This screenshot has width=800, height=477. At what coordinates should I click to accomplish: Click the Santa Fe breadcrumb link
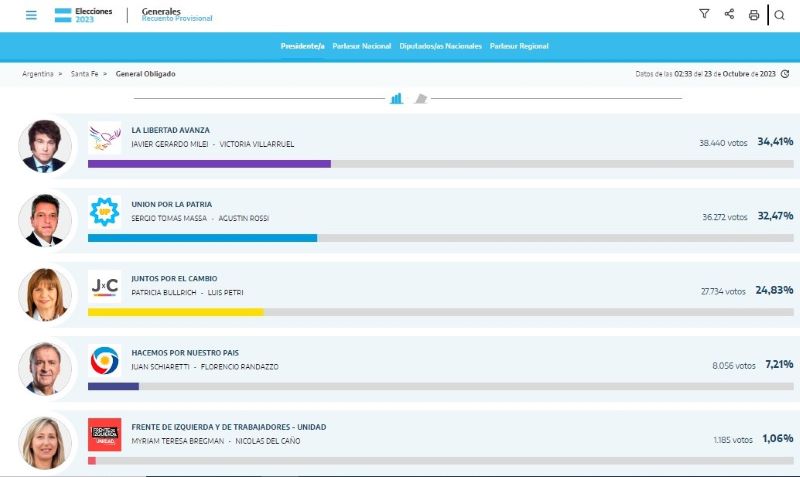coord(85,74)
